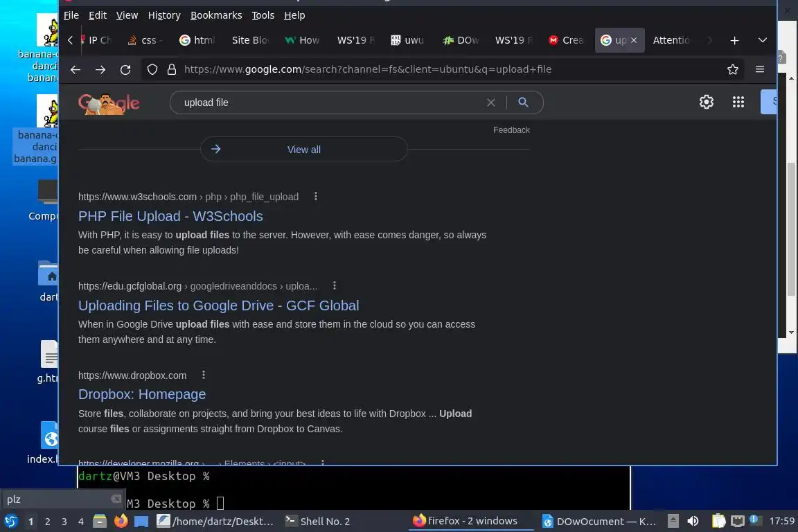Viewport: 798px width, 532px height.
Task: Reload the current Google page
Action: point(125,70)
